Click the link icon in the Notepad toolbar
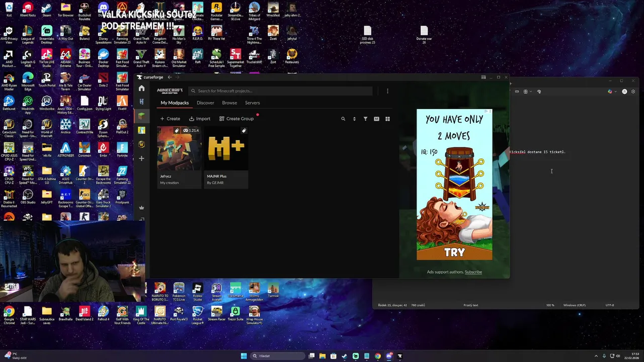This screenshot has height=362, width=644. click(x=517, y=92)
